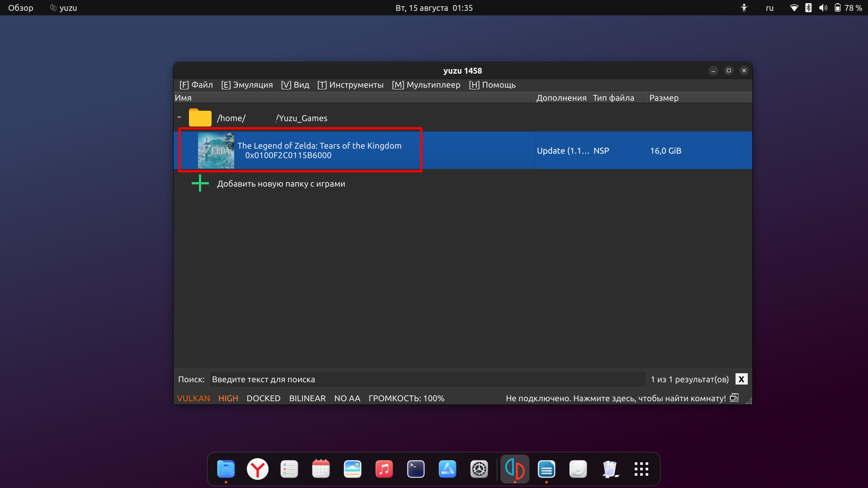Open the date and time clock panel
Screen dimensions: 868x488
coord(434,8)
